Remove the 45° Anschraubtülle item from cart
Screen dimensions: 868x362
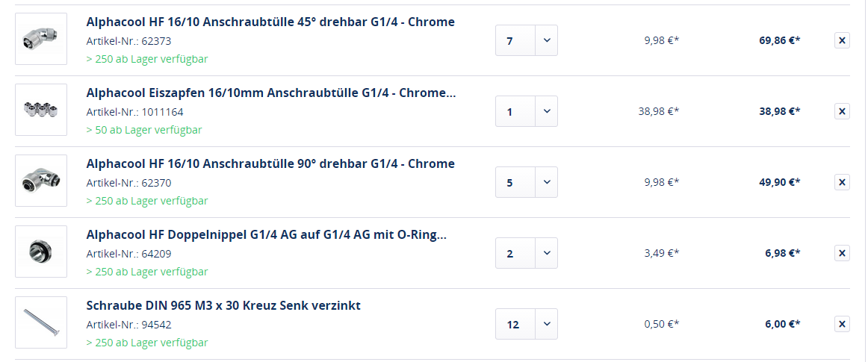tap(842, 40)
